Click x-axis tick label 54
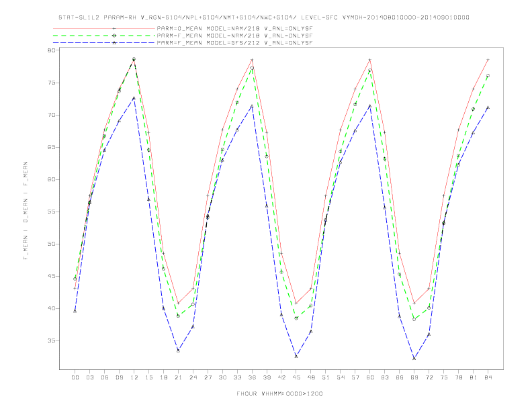 341,377
